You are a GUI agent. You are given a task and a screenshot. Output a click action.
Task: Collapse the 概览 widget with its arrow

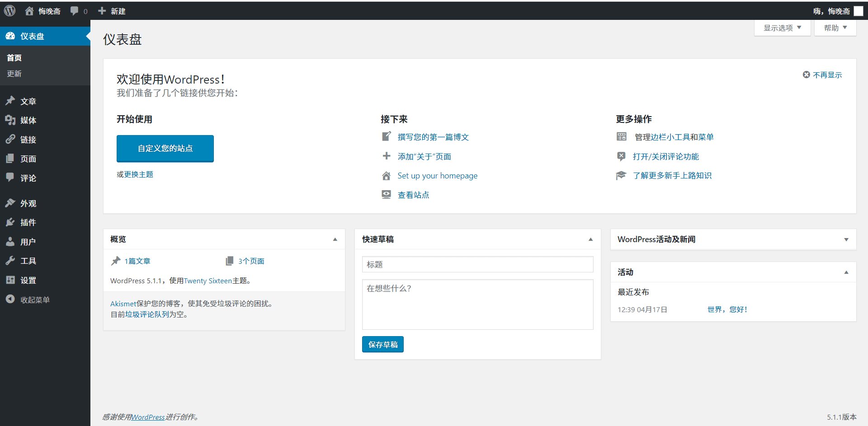(x=335, y=239)
